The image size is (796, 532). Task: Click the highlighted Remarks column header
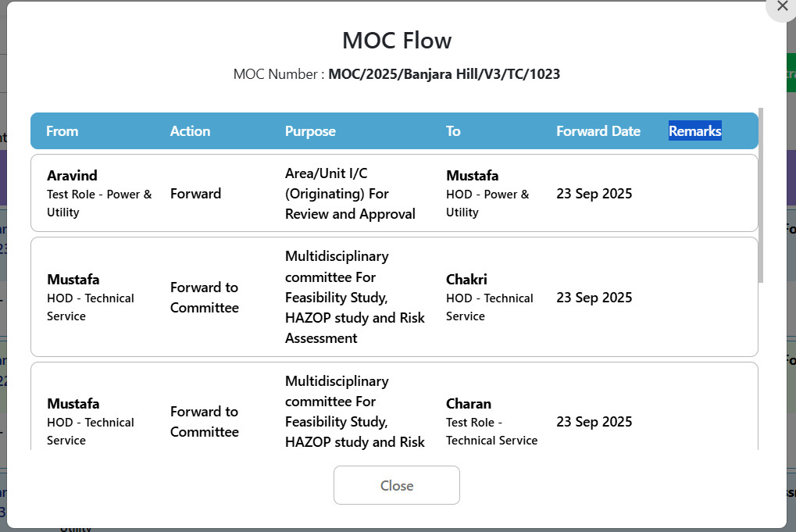point(694,131)
